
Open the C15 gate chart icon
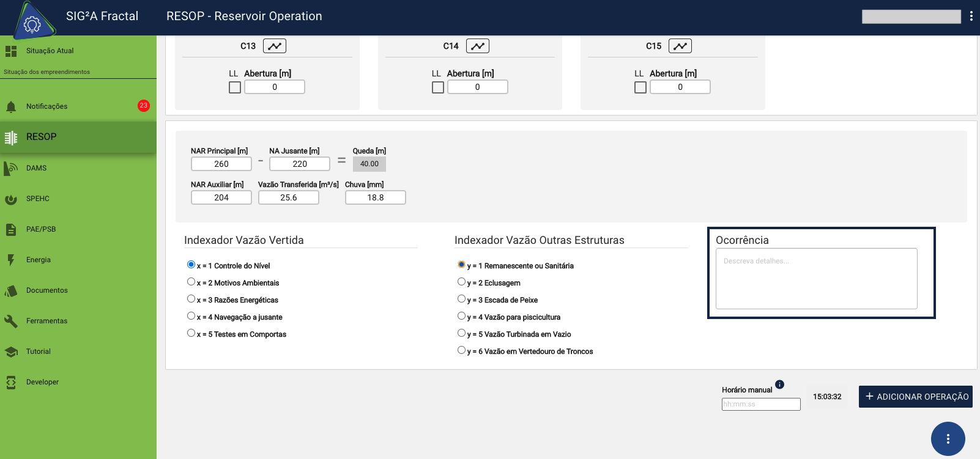[x=680, y=46]
